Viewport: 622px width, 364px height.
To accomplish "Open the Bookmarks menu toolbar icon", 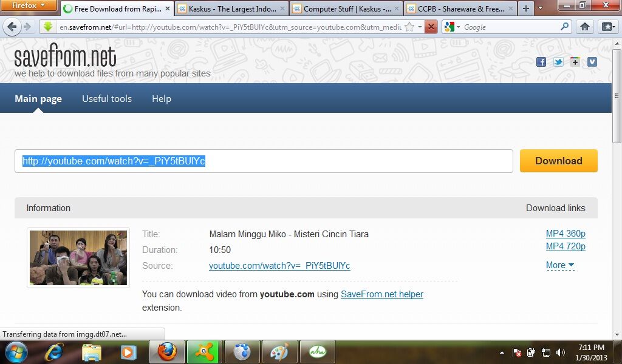I will point(607,27).
